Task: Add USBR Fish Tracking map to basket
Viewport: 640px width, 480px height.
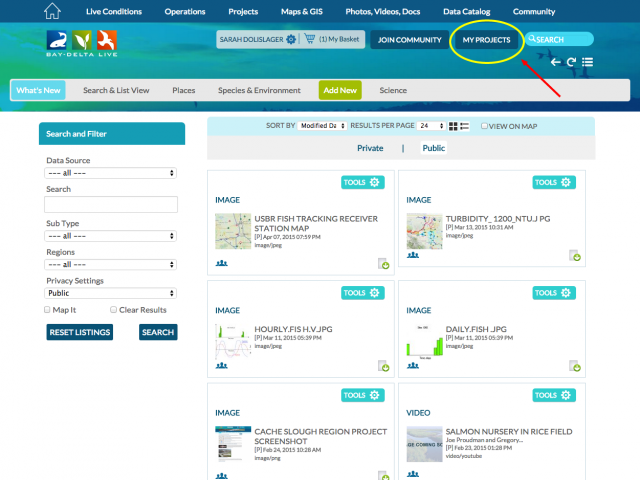Action: point(383,264)
